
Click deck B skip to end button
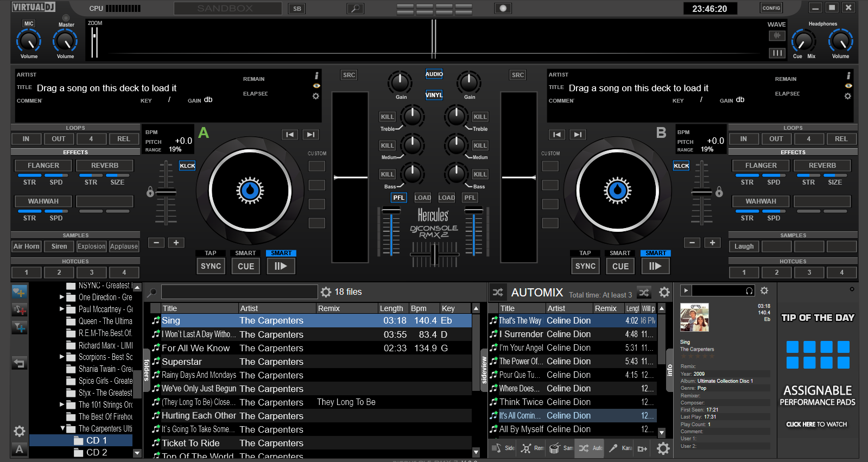pos(578,135)
